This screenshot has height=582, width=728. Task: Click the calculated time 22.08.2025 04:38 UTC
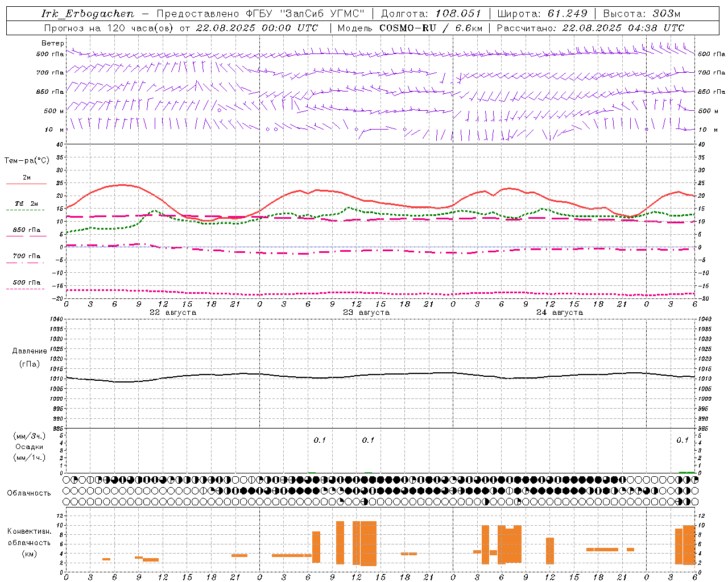point(623,28)
